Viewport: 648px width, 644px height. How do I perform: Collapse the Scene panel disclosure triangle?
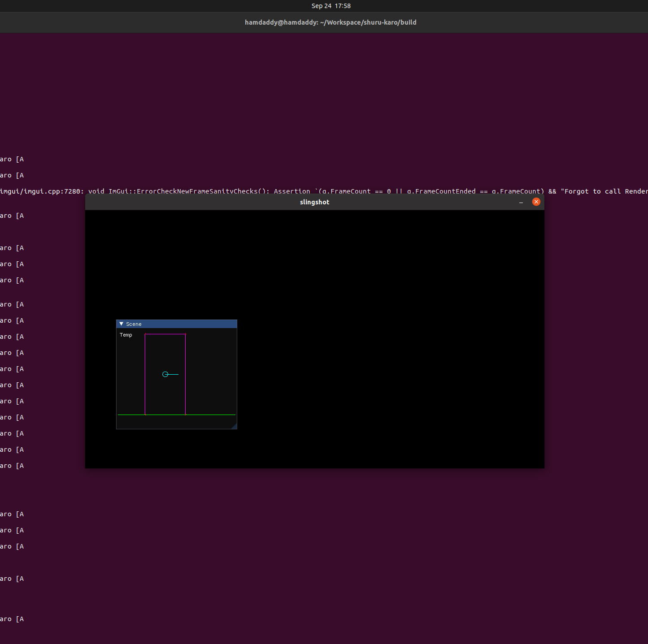122,324
